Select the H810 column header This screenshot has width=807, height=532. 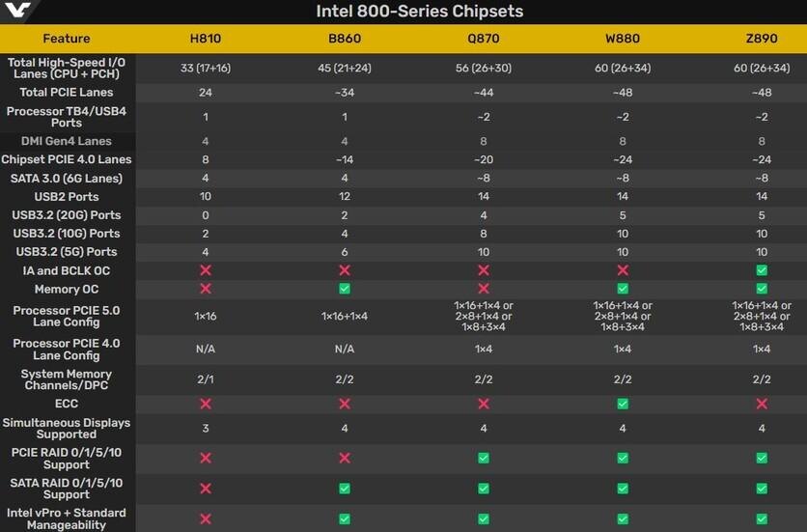(x=205, y=39)
